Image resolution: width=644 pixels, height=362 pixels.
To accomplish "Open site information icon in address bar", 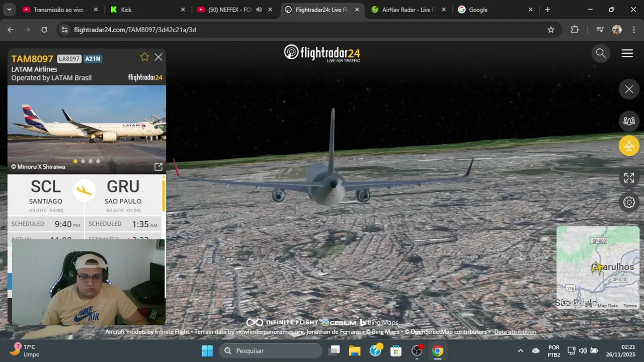I will [x=64, y=30].
